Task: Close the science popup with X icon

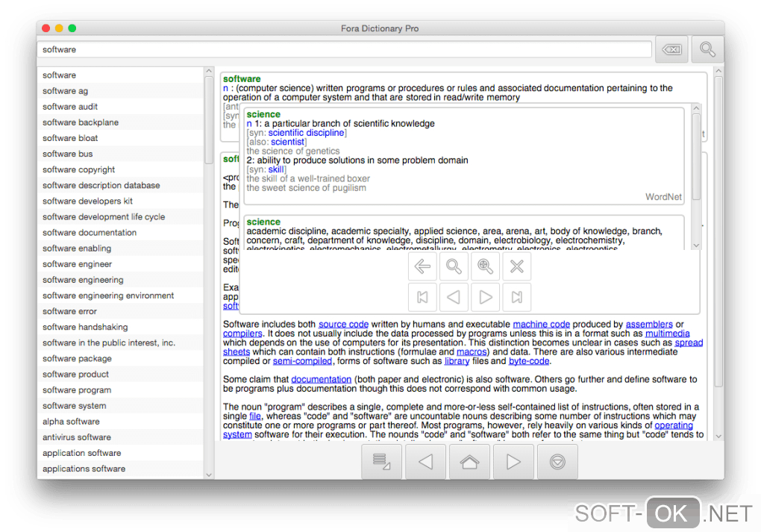Action: pos(517,266)
